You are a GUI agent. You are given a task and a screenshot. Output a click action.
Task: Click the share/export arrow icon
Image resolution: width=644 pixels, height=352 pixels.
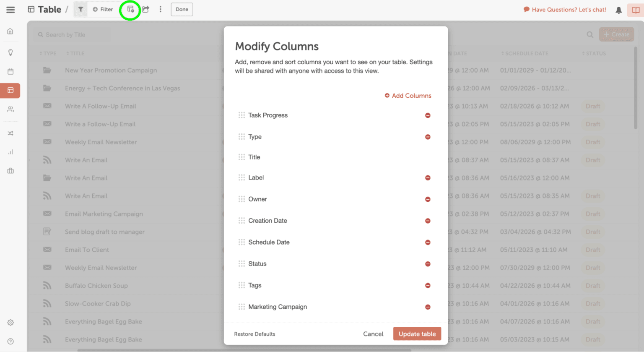(x=145, y=9)
